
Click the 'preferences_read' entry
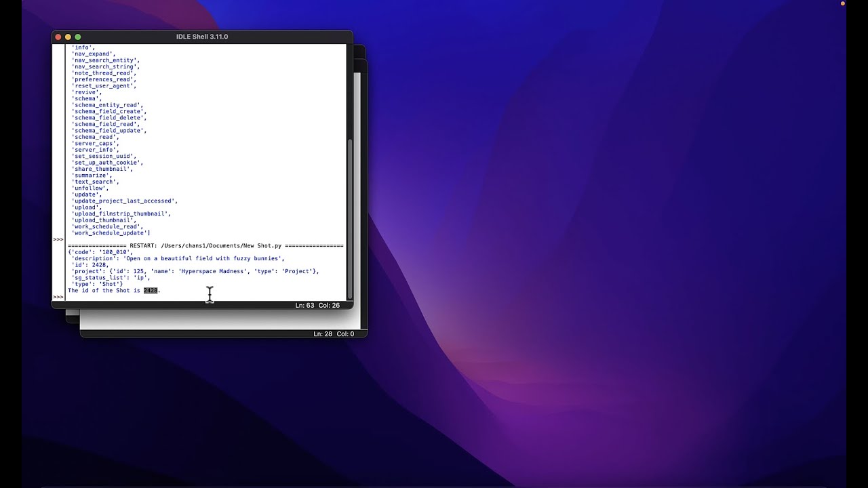tap(102, 80)
